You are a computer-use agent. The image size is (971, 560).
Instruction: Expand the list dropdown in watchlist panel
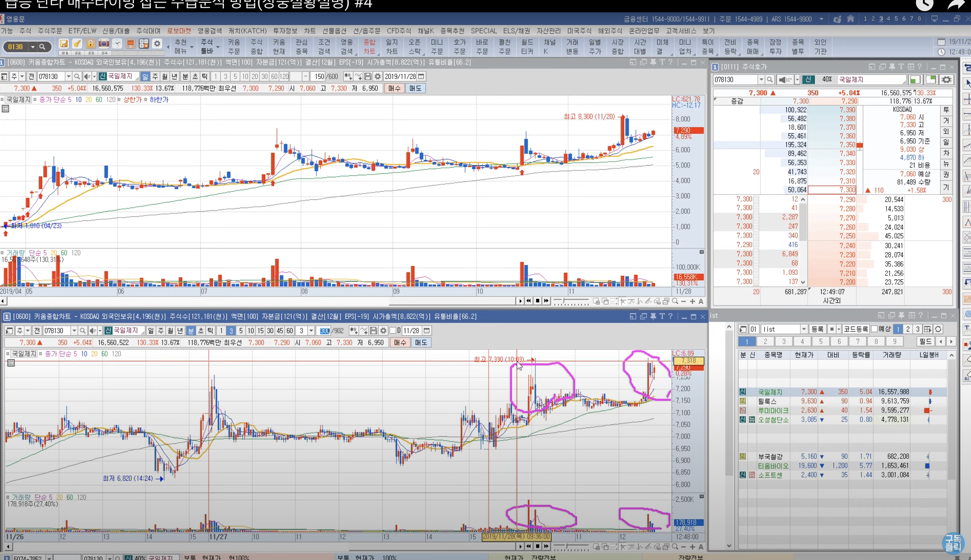point(804,329)
